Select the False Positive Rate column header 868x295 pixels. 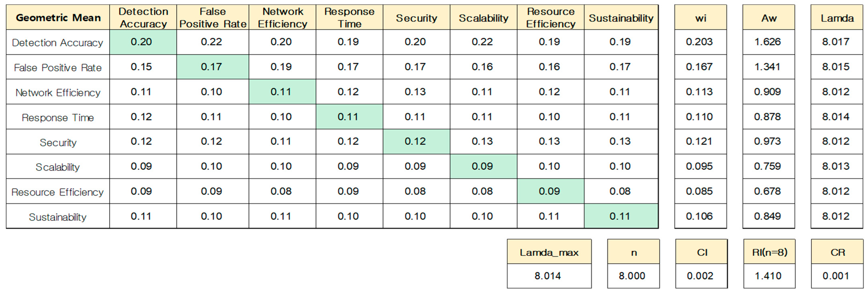click(213, 17)
